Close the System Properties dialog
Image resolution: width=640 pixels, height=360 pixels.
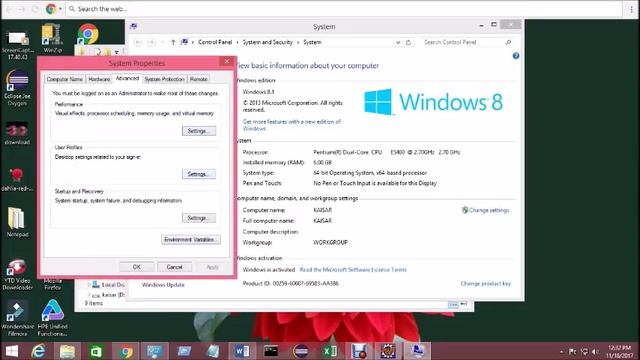(x=227, y=62)
